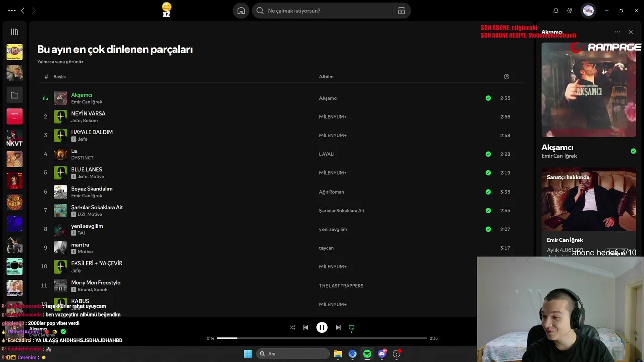Screen dimensions: 644x362
Task: Go back with the left arrow
Action: tap(23, 11)
